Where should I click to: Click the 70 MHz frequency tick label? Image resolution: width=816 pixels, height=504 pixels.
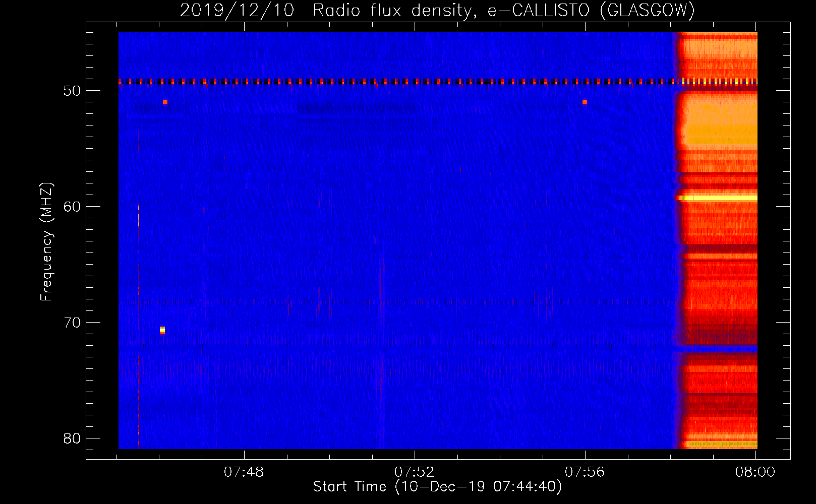(72, 323)
